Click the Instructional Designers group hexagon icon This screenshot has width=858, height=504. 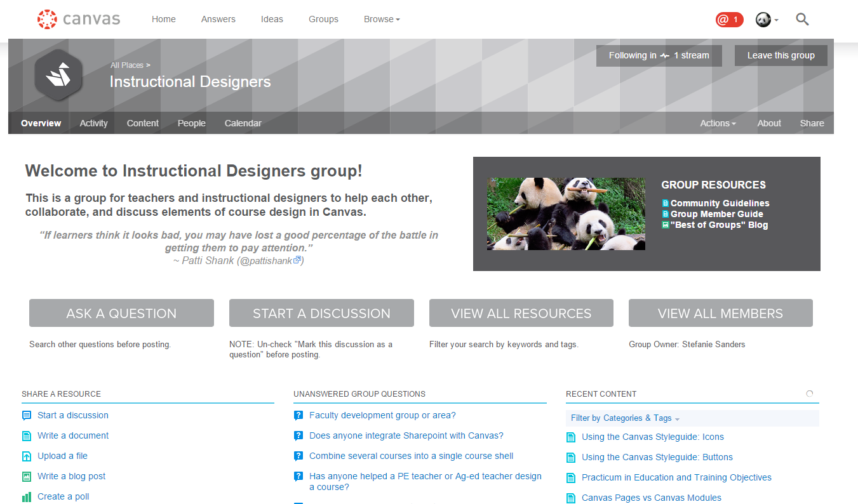58,76
